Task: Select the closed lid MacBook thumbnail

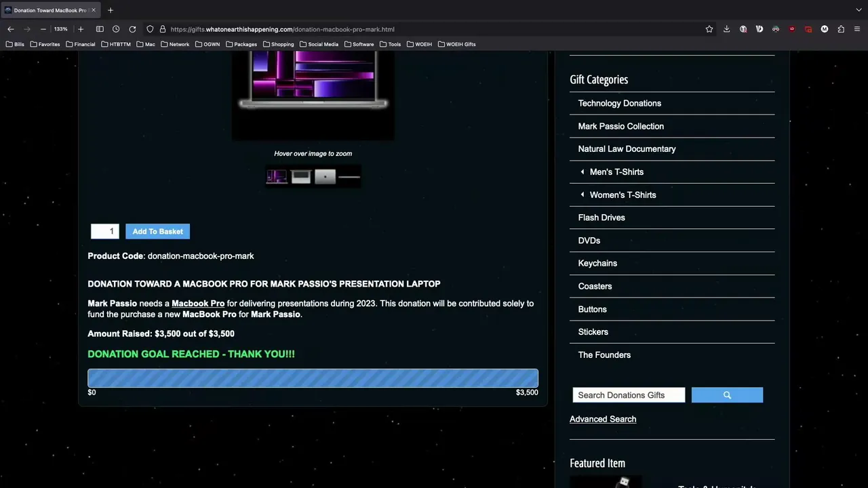Action: pyautogui.click(x=325, y=177)
